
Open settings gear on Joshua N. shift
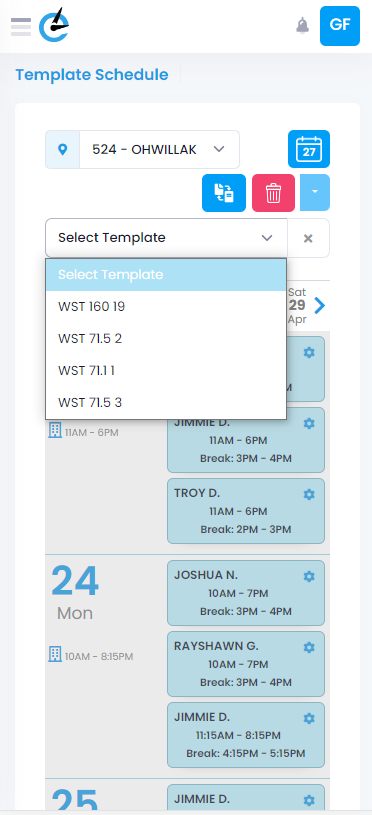click(x=309, y=576)
